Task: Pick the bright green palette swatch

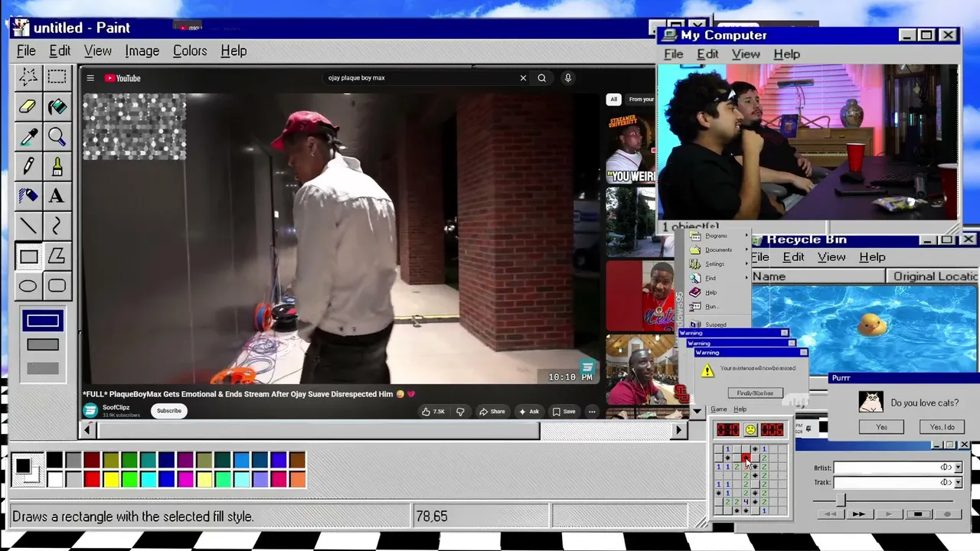Action: (129, 480)
